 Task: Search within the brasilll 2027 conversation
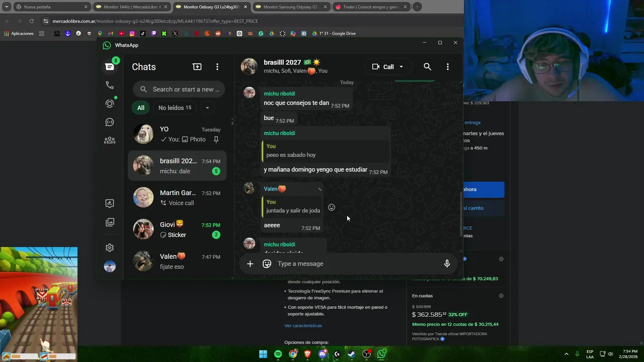coord(427,66)
